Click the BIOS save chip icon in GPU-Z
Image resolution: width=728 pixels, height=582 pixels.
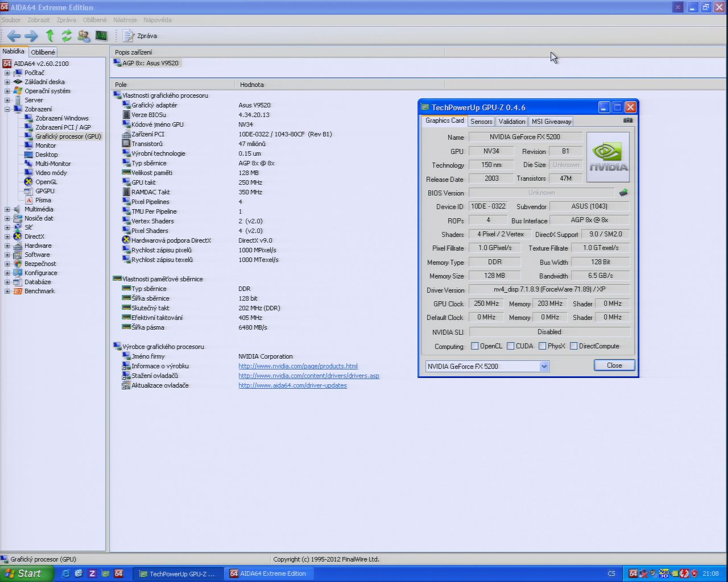623,193
